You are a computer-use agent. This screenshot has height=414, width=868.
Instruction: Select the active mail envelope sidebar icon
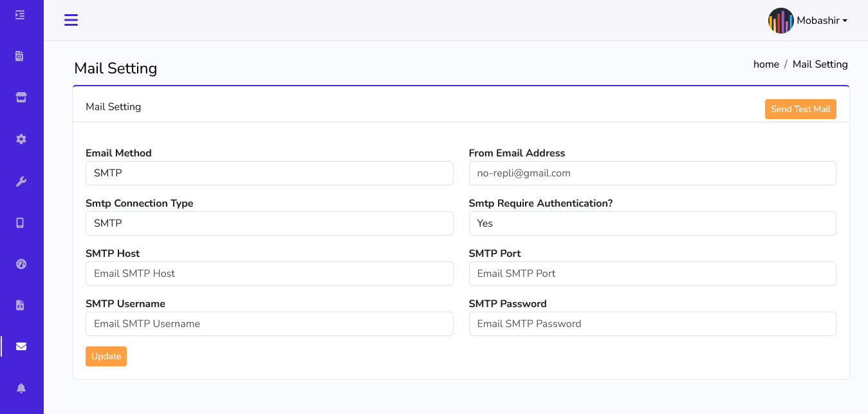click(x=21, y=346)
